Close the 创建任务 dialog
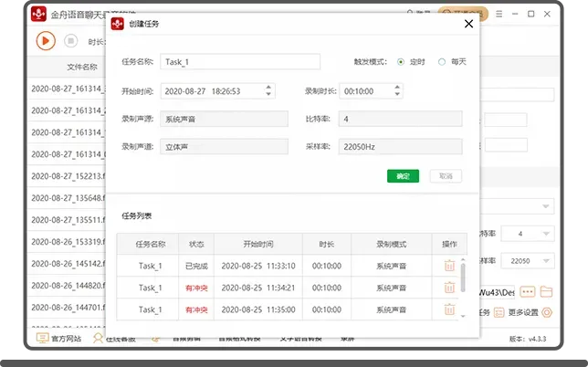Image resolution: width=588 pixels, height=367 pixels. [468, 24]
